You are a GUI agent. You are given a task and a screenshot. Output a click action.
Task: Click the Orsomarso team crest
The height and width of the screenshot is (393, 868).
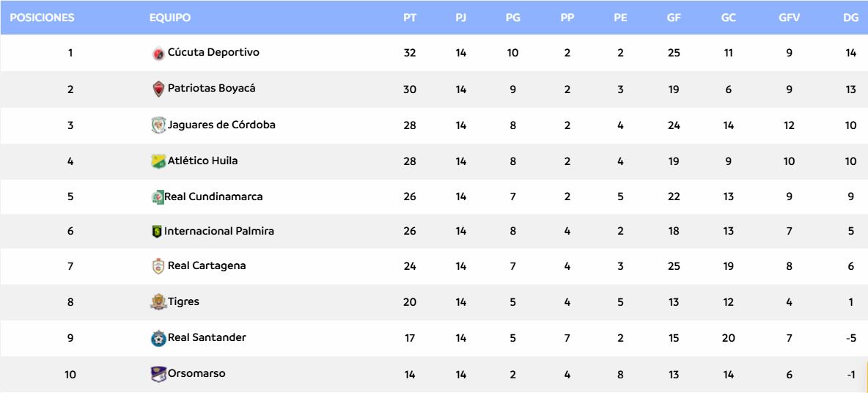pos(158,374)
